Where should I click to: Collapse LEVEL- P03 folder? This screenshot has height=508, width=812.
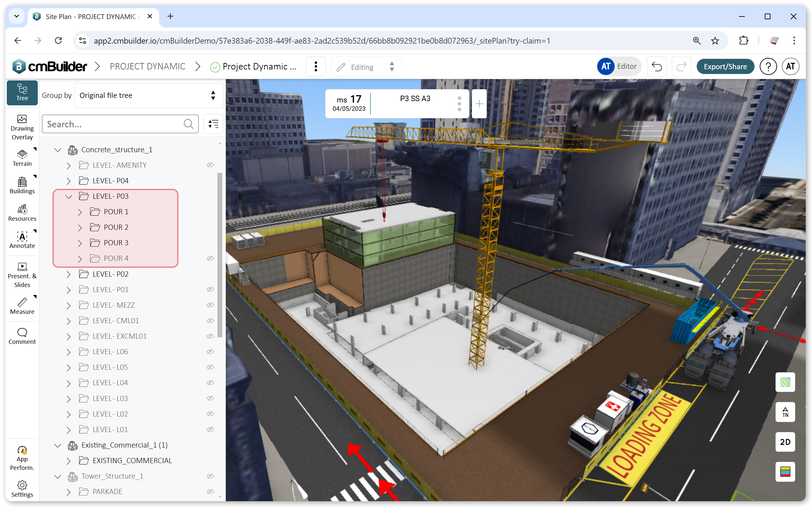pos(69,196)
